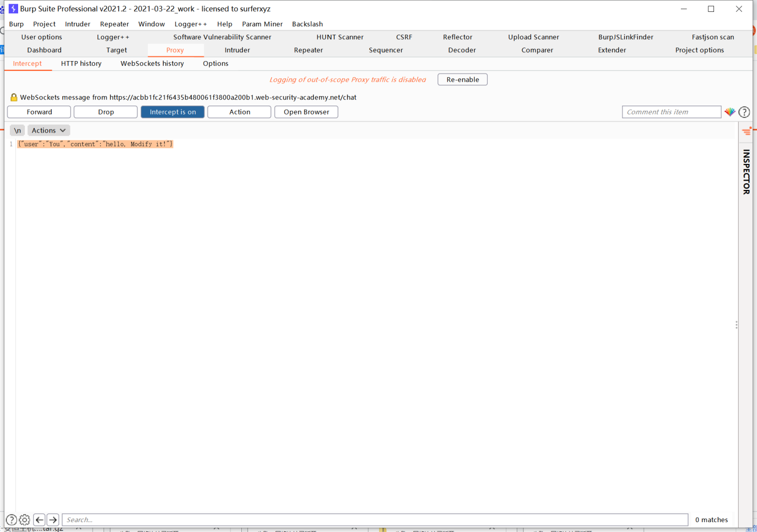Open the Comparer tab
757x532 pixels.
coord(537,50)
